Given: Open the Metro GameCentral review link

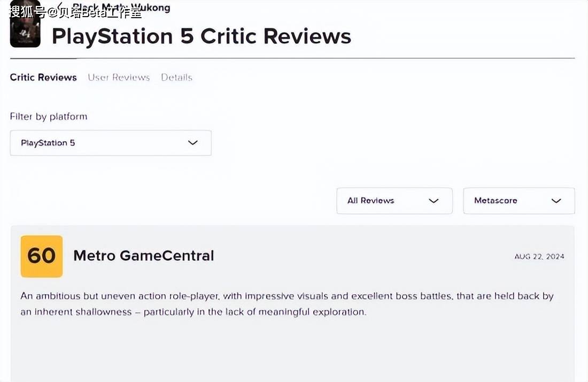Looking at the screenshot, I should coord(143,256).
